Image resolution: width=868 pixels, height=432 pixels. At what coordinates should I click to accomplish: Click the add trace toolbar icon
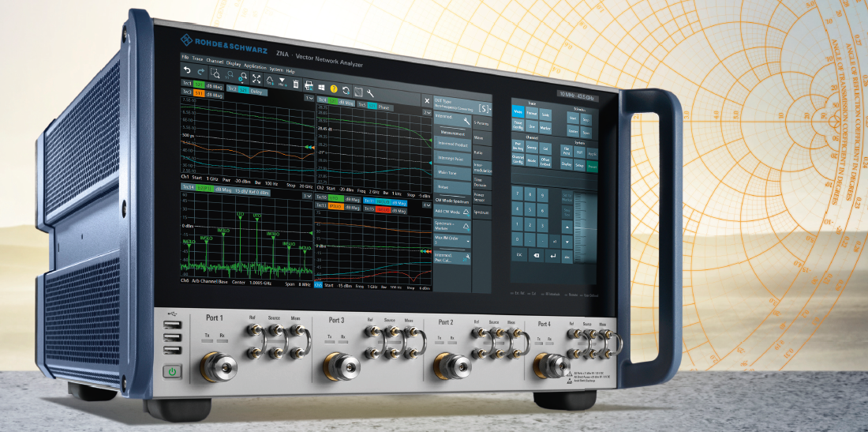click(270, 81)
